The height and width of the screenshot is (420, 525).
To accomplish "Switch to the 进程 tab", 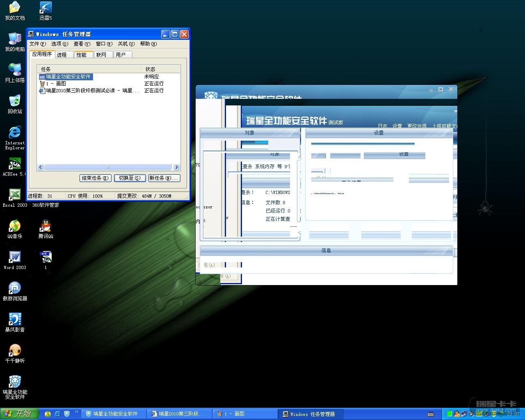I will 62,55.
